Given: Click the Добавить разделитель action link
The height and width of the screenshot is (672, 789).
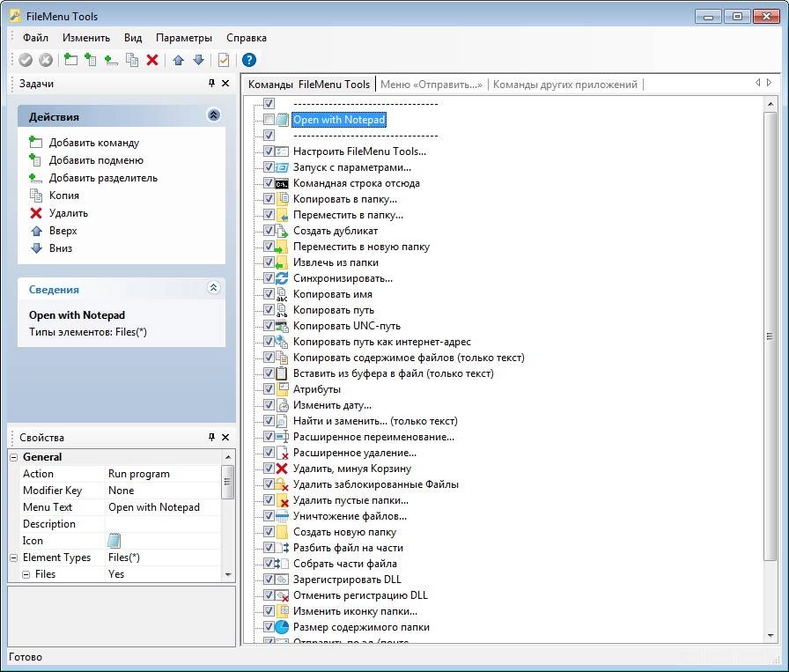Looking at the screenshot, I should pyautogui.click(x=103, y=178).
